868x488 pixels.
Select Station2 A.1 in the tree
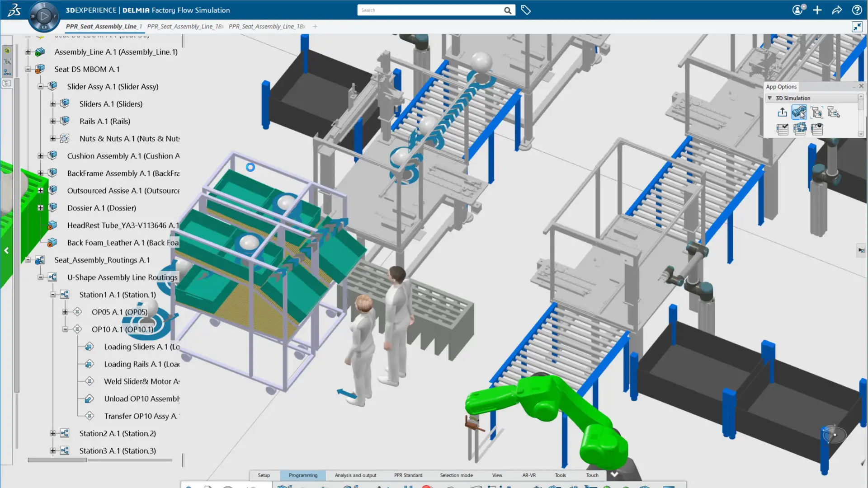(117, 433)
